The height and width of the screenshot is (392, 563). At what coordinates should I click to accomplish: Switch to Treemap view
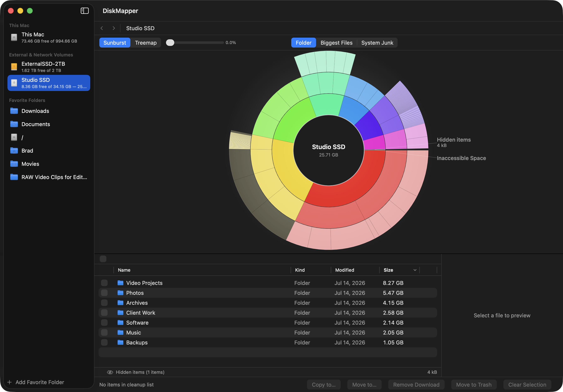coord(146,43)
